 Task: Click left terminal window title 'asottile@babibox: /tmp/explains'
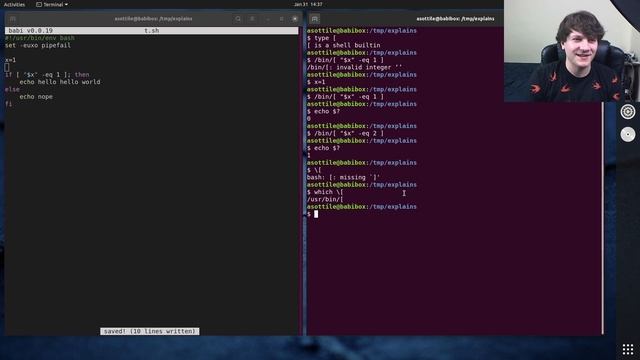pos(153,19)
